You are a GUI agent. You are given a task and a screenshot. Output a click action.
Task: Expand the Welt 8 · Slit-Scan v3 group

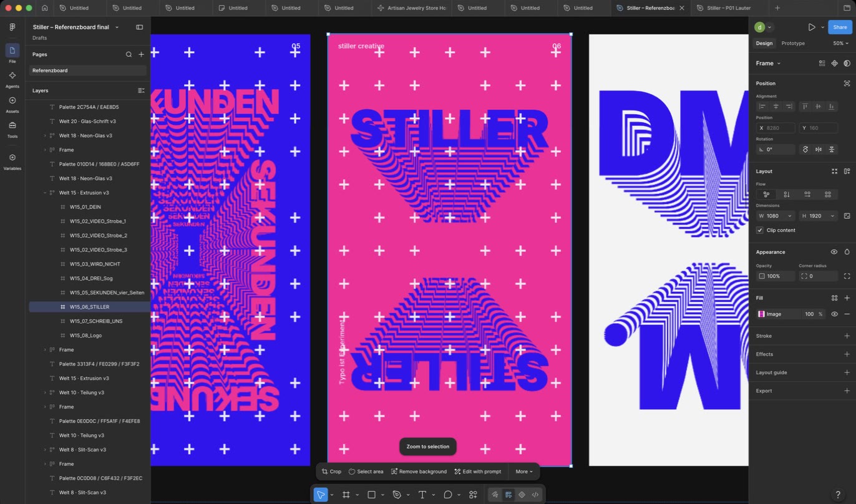pyautogui.click(x=45, y=450)
